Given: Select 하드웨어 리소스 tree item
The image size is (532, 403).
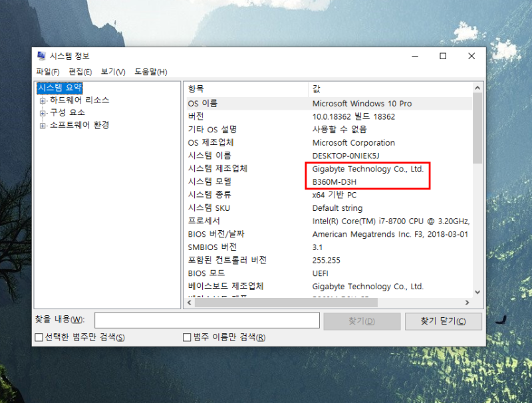Looking at the screenshot, I should pos(79,100).
